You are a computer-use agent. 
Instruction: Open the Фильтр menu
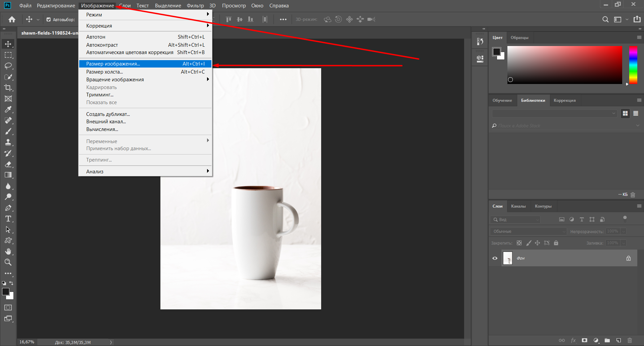(x=195, y=6)
